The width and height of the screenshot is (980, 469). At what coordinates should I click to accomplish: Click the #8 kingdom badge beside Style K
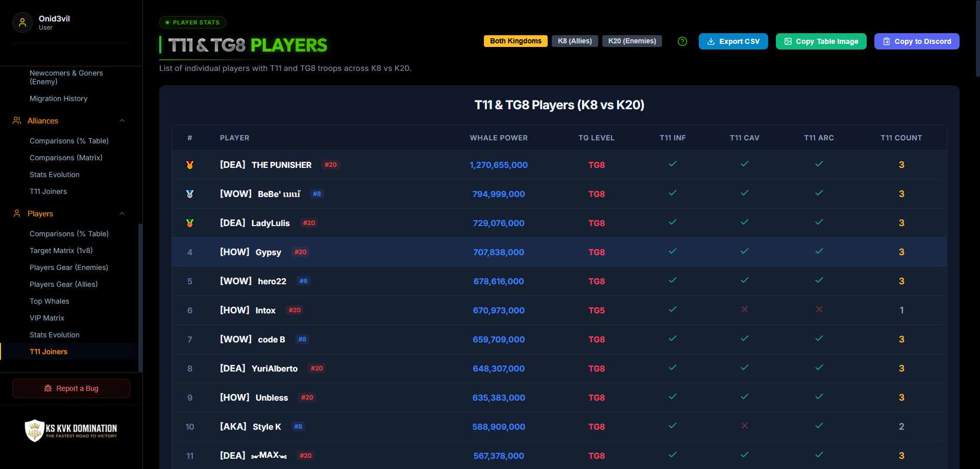(299, 427)
